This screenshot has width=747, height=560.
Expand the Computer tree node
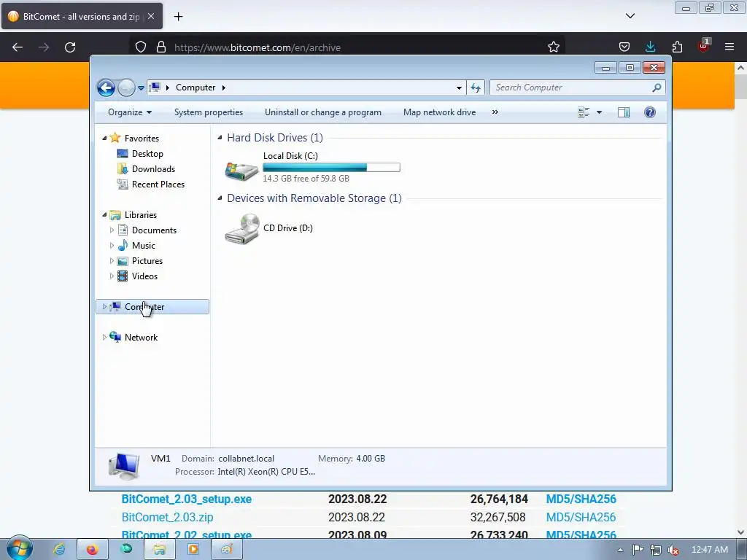104,307
